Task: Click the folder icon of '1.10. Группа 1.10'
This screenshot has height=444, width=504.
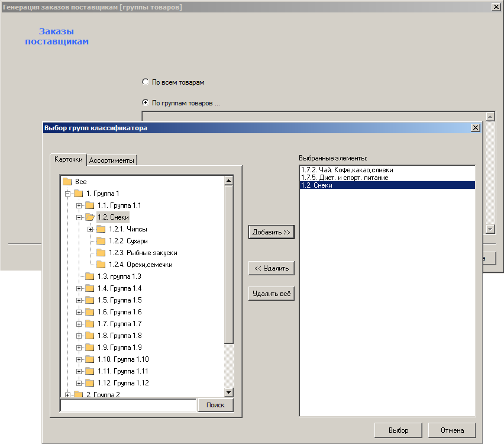Action: (90, 359)
